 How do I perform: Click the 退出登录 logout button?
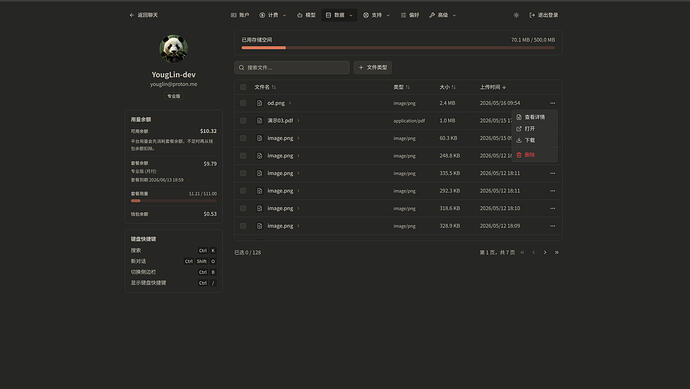pyautogui.click(x=543, y=15)
